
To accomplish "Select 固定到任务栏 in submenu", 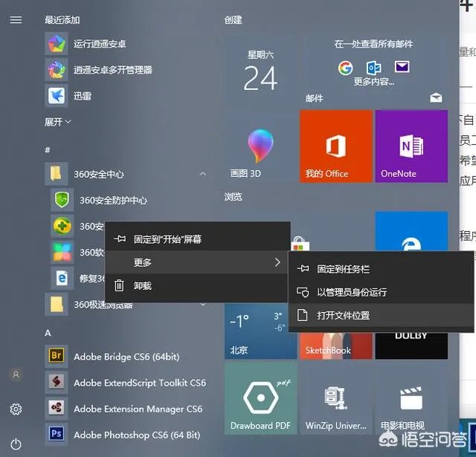I will (x=381, y=269).
